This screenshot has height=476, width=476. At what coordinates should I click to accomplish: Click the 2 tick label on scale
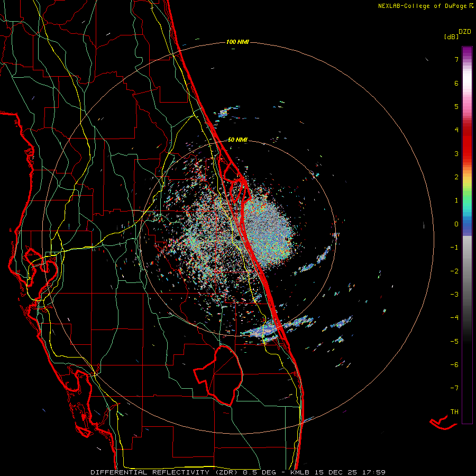pos(456,177)
